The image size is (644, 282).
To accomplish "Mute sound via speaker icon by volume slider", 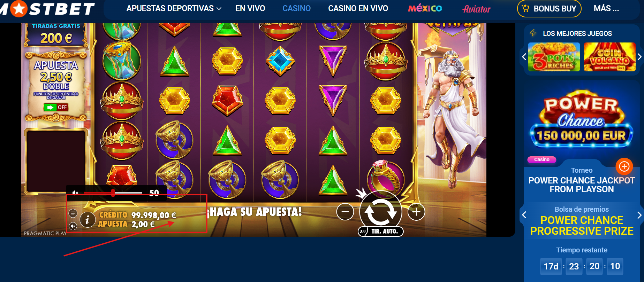I will coord(75,193).
